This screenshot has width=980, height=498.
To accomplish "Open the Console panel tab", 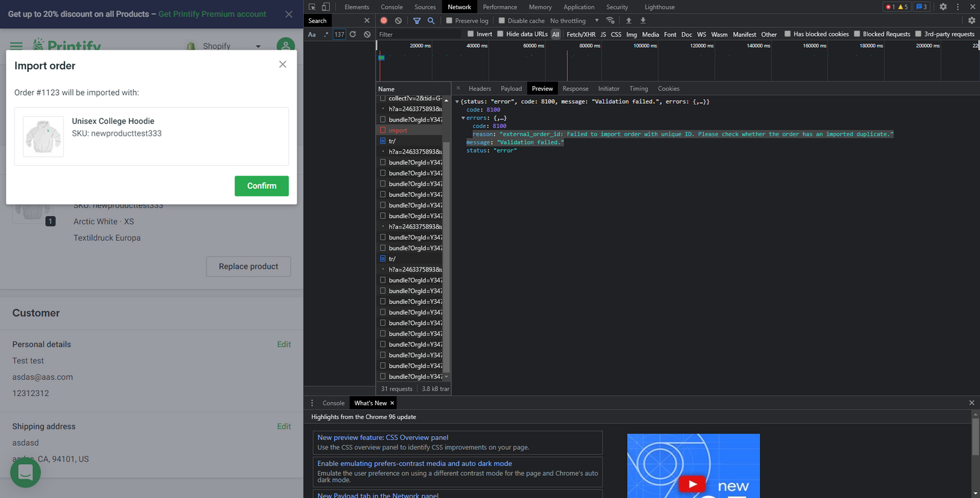I will click(x=392, y=7).
